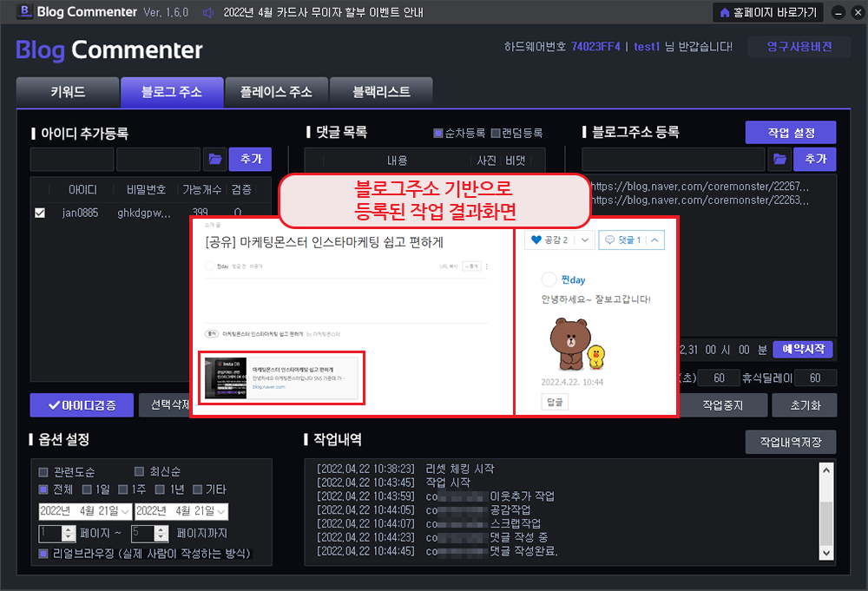Screen dimensions: 868x591
Task: Click the 초기화 reset button
Action: click(805, 405)
